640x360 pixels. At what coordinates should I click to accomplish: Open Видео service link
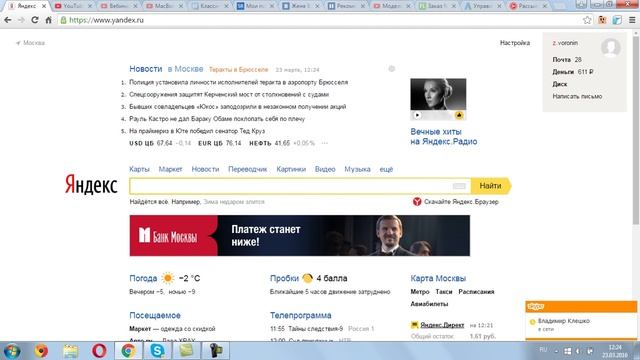pyautogui.click(x=325, y=169)
